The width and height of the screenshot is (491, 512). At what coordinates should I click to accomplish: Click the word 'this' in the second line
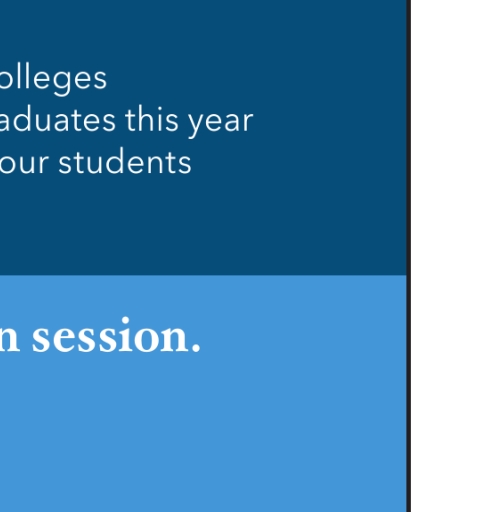pyautogui.click(x=152, y=119)
